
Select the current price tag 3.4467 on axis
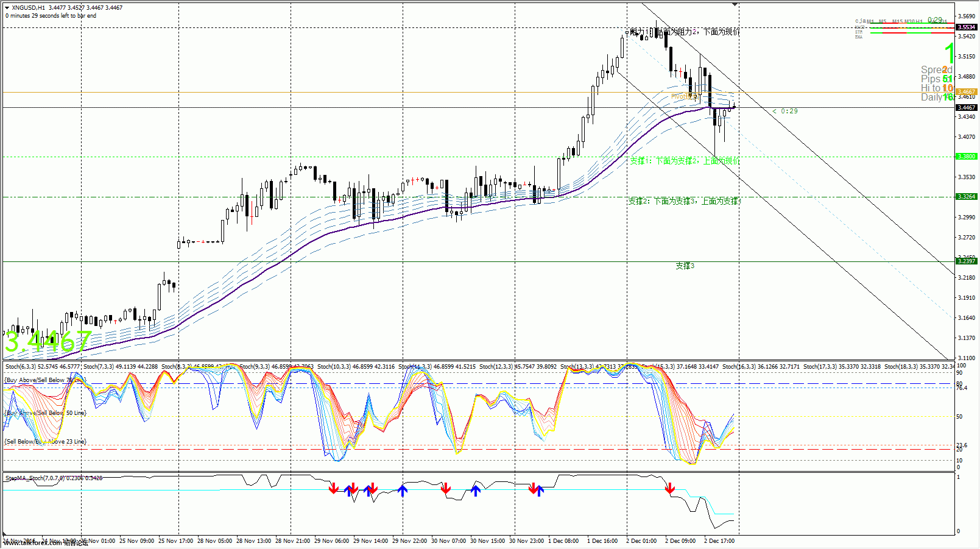(967, 107)
